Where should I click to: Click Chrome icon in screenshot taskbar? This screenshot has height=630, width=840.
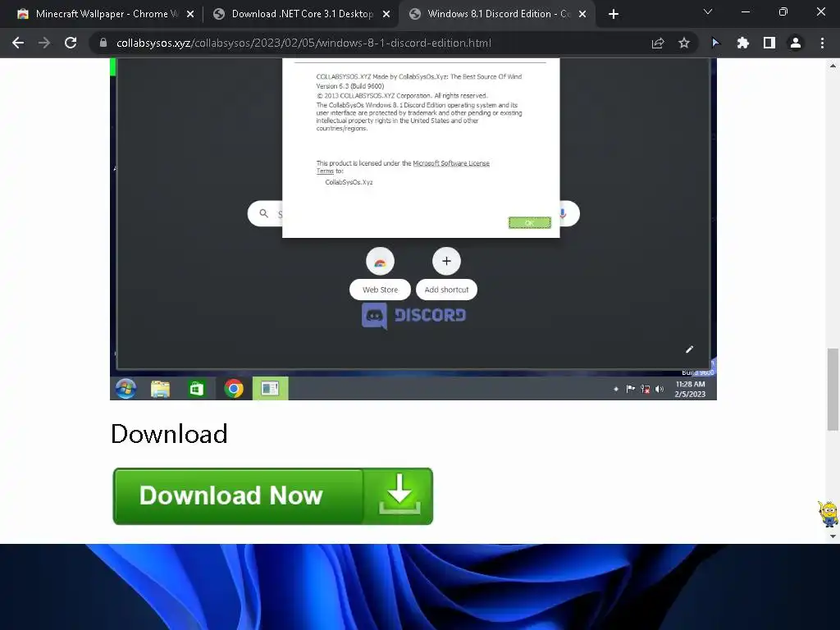coord(234,388)
